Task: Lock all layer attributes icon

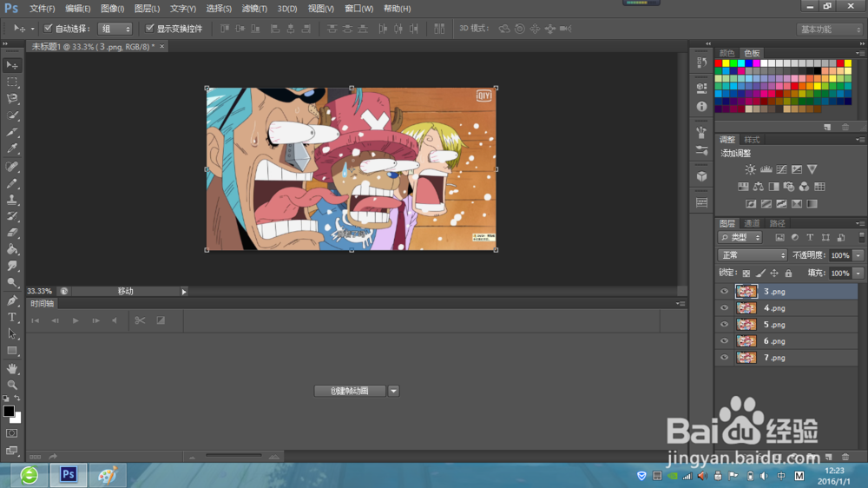Action: (788, 273)
